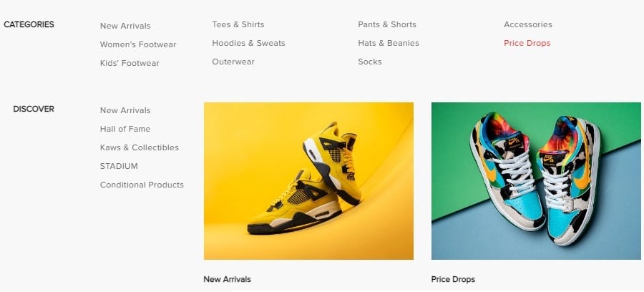Open New Arrivals under Categories
Screen dimensions: 644x292
[x=125, y=26]
